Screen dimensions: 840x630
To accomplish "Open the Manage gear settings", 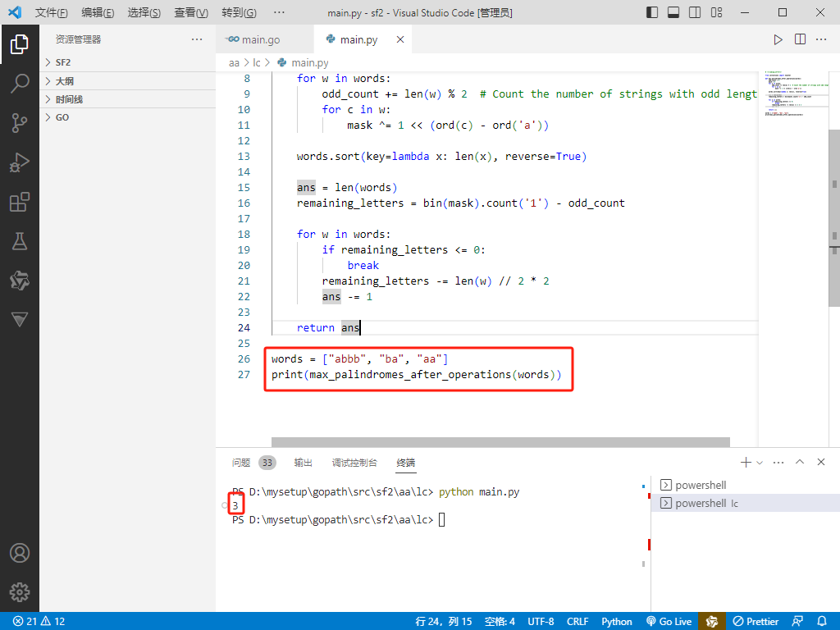I will coord(20,592).
